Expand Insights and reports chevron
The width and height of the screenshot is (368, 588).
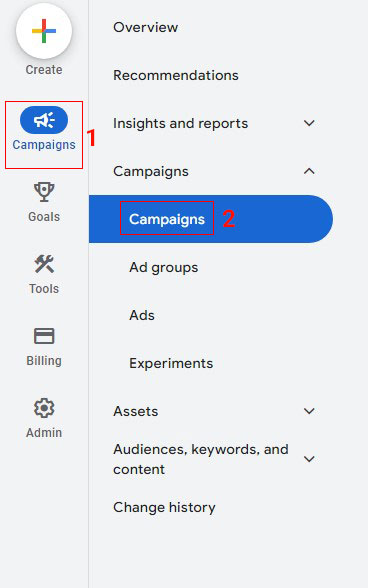click(x=309, y=123)
